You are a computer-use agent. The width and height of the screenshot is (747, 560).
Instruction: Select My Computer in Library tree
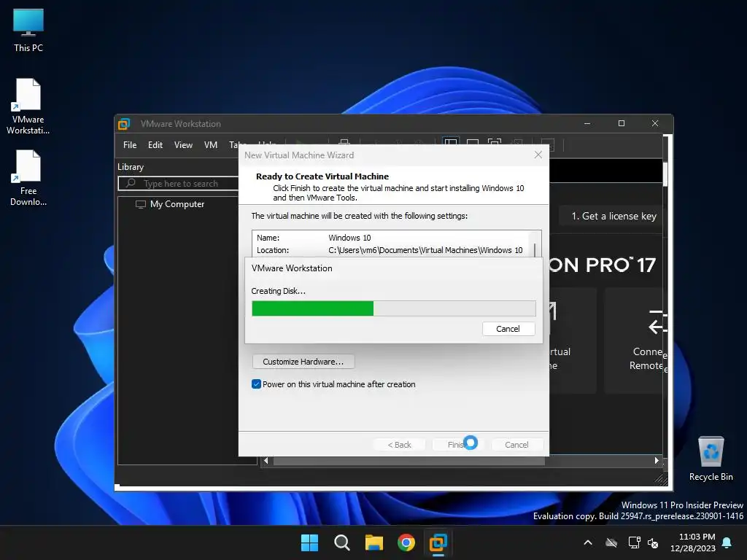(x=177, y=204)
